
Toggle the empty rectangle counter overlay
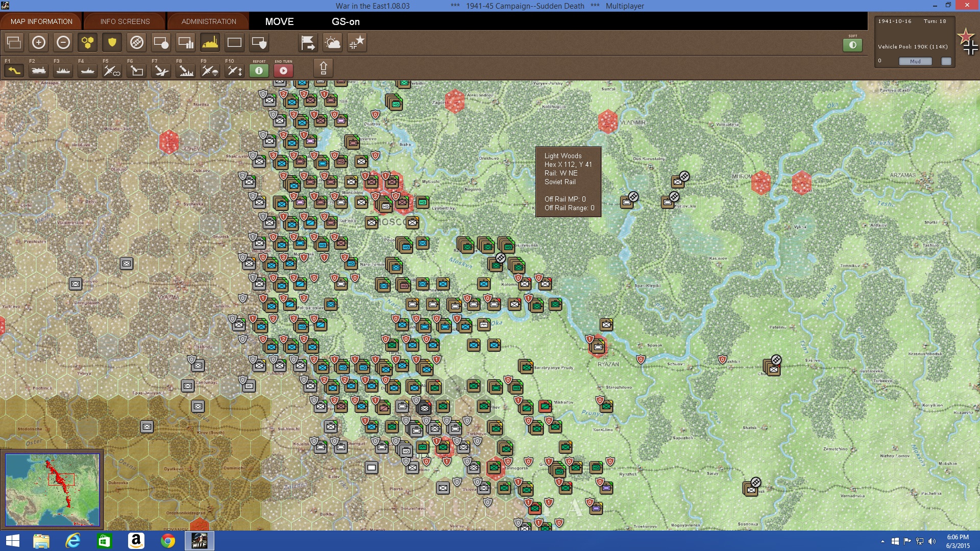[234, 42]
